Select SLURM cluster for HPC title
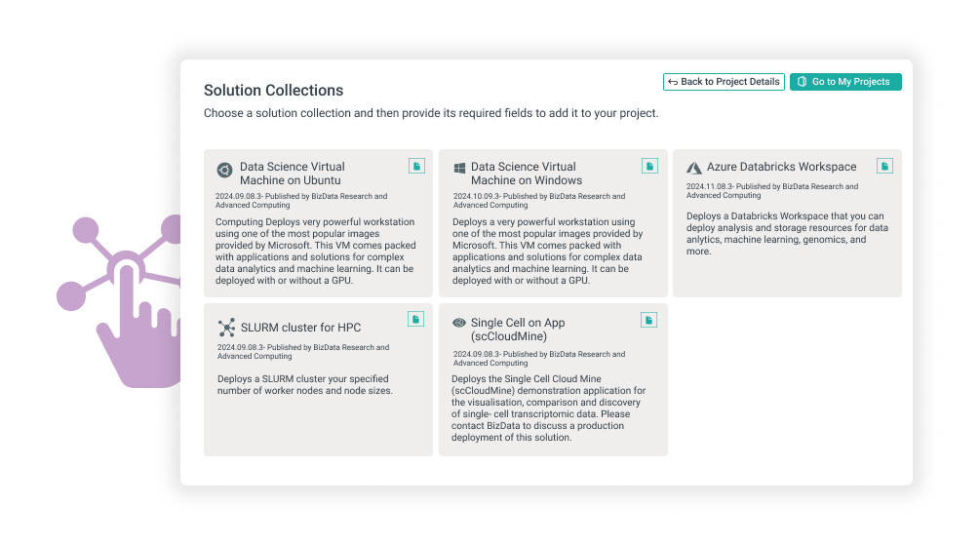This screenshot has height=545, width=980. (300, 328)
